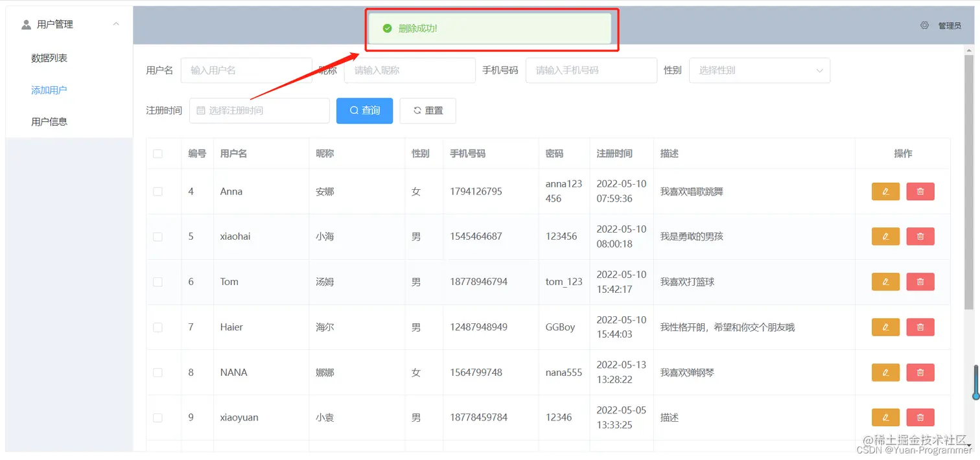Open the 选择性别 gender dropdown
Viewport: 980px width, 460px height.
pyautogui.click(x=760, y=70)
